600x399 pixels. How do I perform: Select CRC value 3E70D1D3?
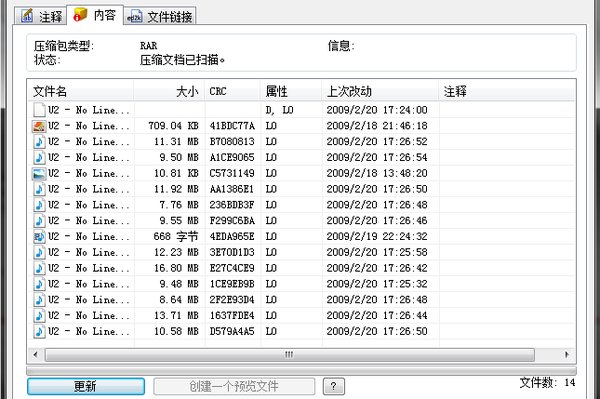point(232,252)
